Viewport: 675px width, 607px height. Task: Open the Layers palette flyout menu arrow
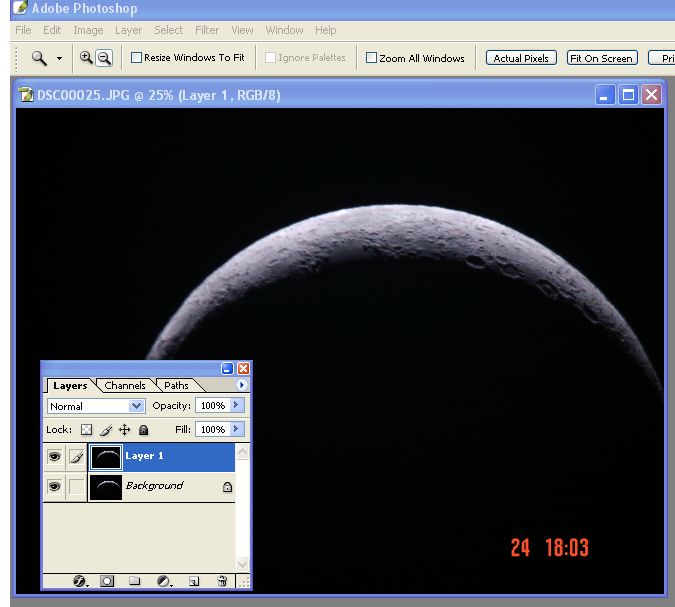[242, 385]
